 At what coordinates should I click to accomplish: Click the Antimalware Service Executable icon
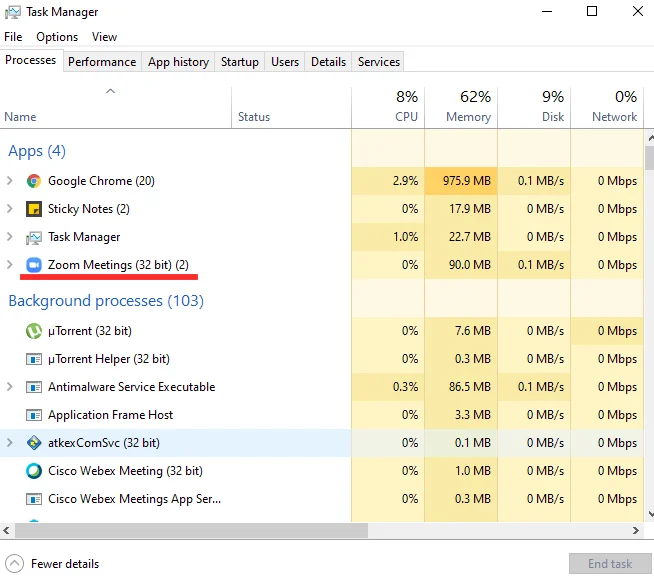coord(34,387)
